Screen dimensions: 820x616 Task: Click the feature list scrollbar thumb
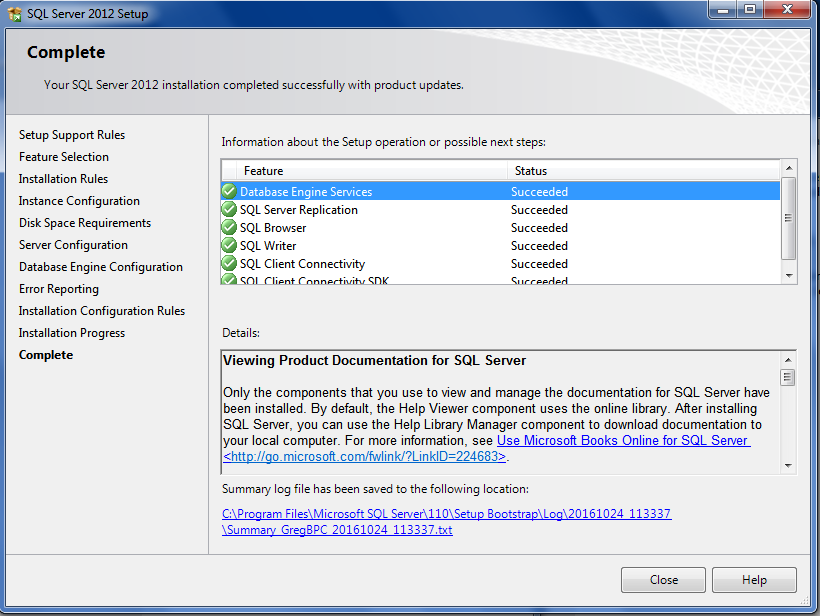coord(789,218)
